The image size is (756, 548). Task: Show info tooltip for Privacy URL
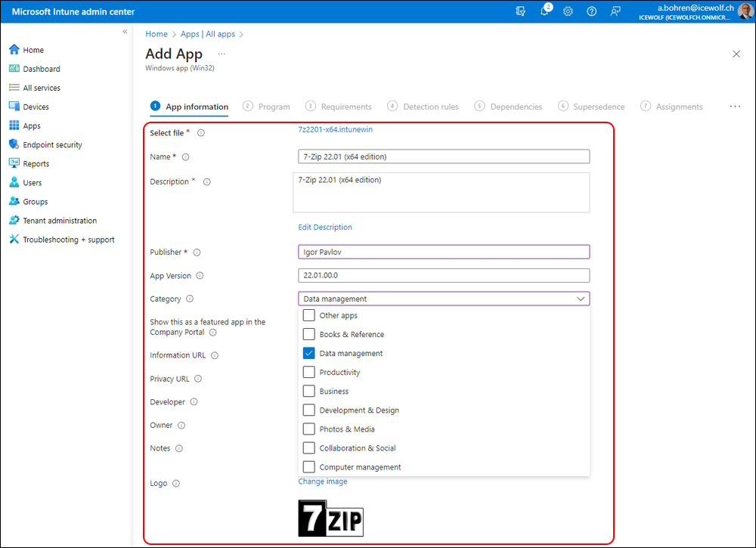click(x=198, y=379)
